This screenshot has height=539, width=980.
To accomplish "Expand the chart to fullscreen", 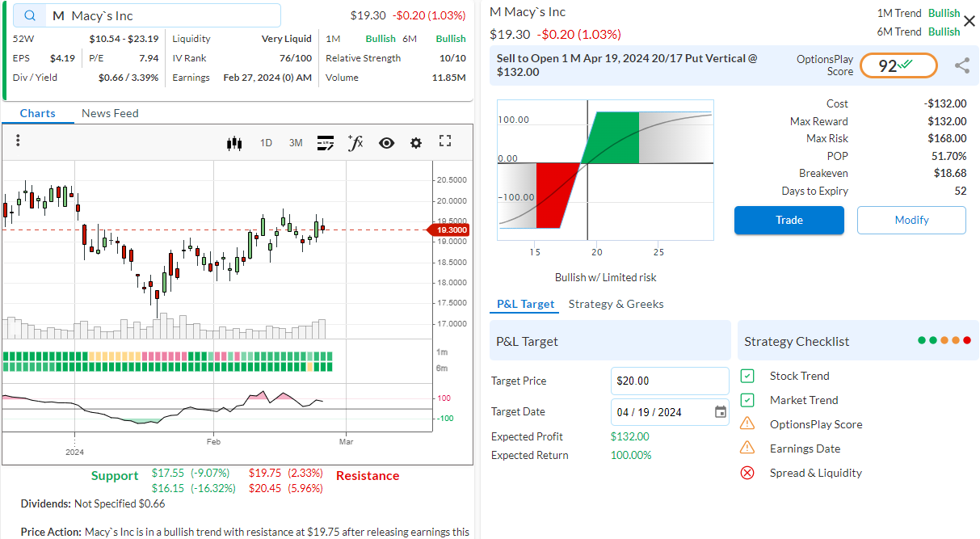I will point(445,141).
